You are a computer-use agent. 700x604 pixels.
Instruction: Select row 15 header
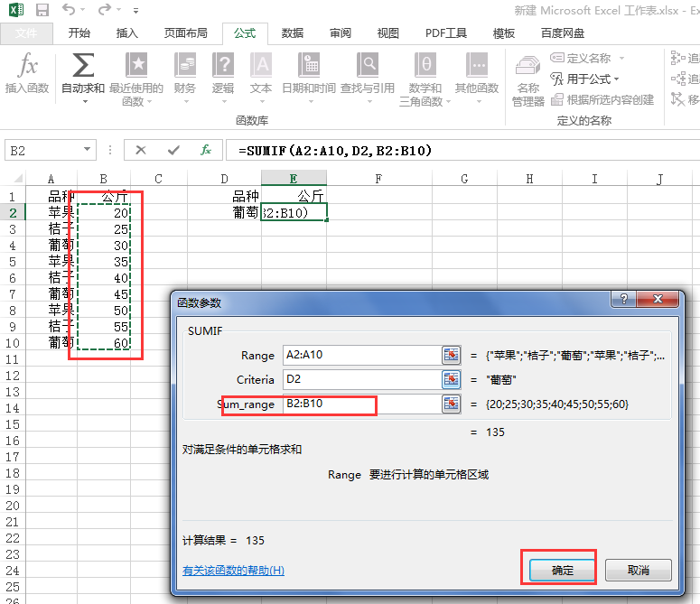13,424
